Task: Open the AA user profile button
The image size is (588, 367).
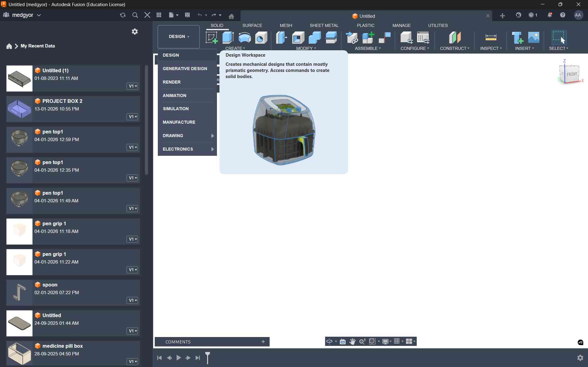Action: click(x=578, y=15)
